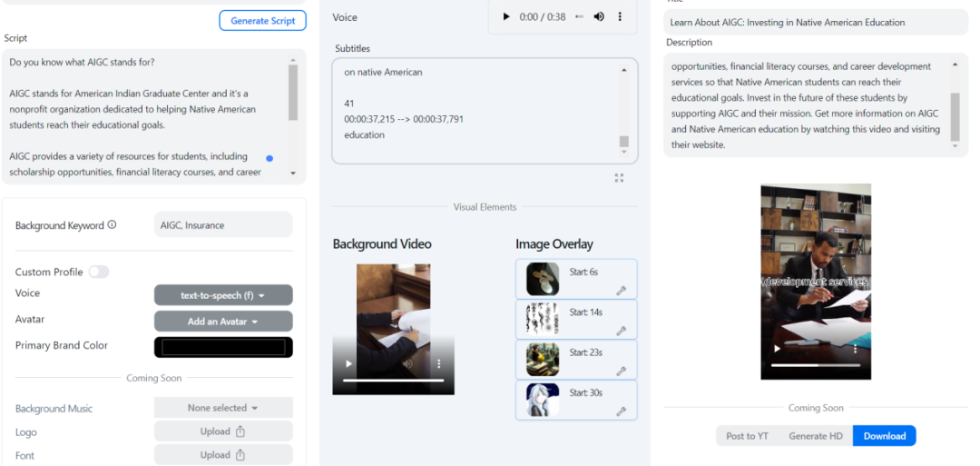Click Description scrollbar up arrow

(955, 64)
